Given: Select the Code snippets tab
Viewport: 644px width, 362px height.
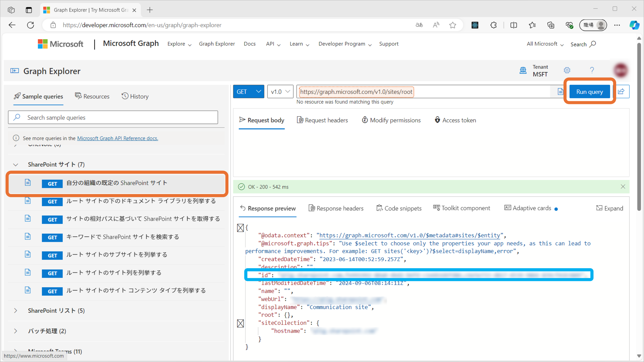Looking at the screenshot, I should tap(399, 208).
